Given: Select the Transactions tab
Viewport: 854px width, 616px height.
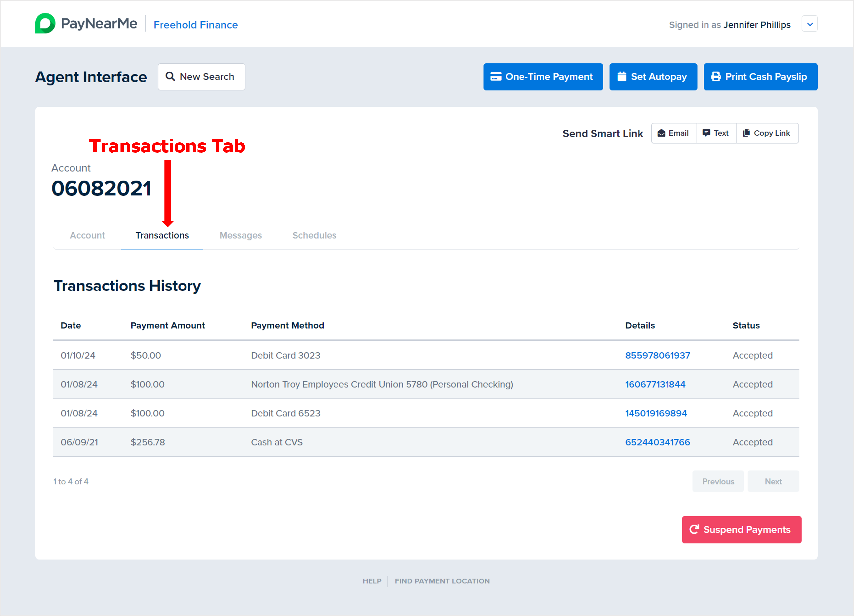Looking at the screenshot, I should 162,235.
